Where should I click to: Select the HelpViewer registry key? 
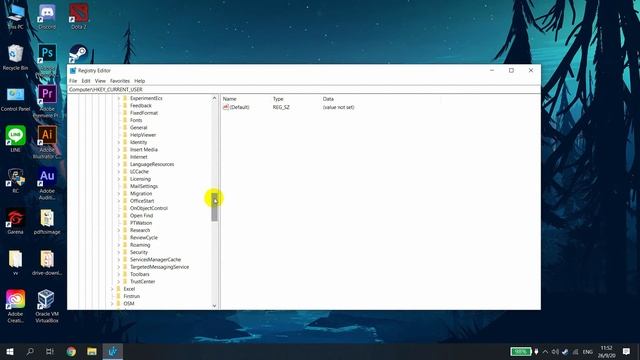point(143,135)
